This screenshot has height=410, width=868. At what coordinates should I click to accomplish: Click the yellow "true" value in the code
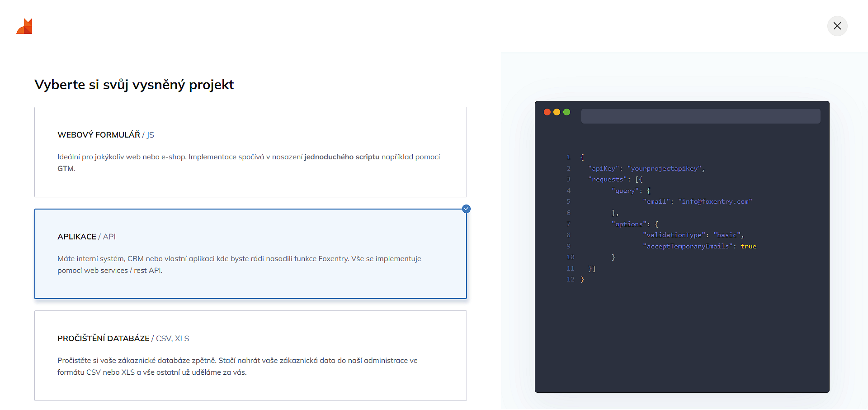[x=748, y=246]
